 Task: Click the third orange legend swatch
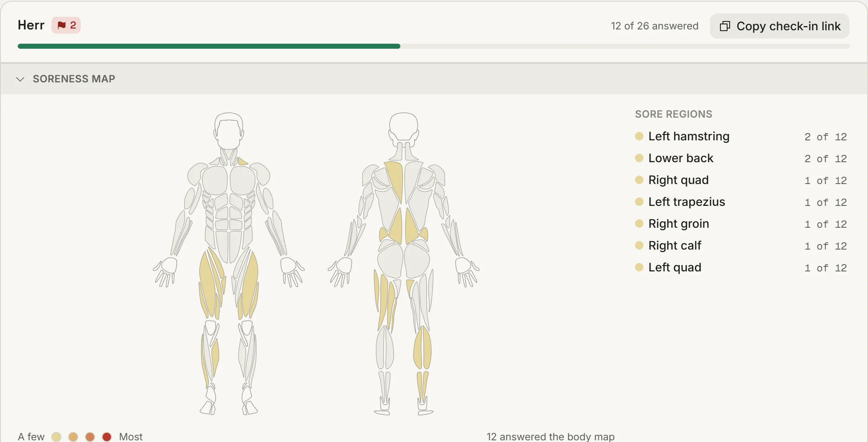tap(90, 437)
